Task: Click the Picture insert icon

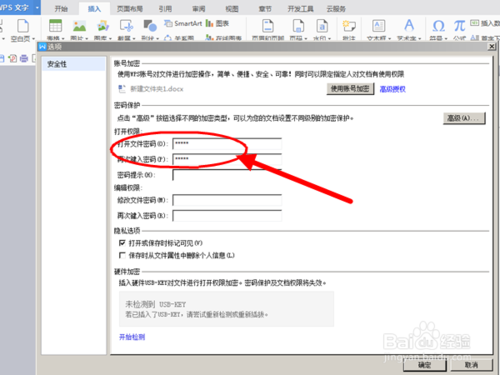Action: [x=79, y=26]
